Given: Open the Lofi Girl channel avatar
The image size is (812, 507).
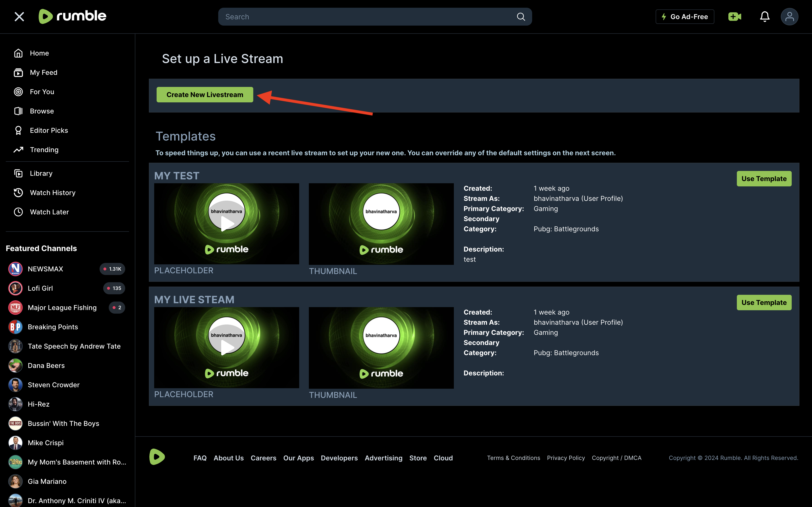Looking at the screenshot, I should pos(15,288).
